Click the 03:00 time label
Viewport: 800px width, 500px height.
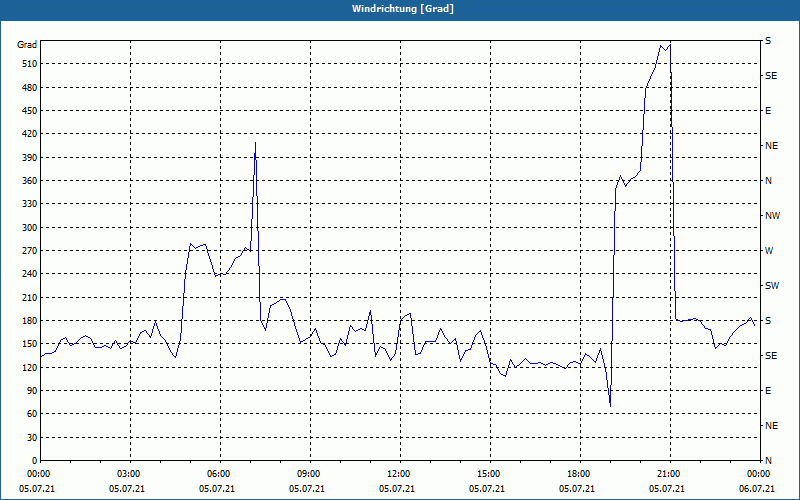[127, 474]
